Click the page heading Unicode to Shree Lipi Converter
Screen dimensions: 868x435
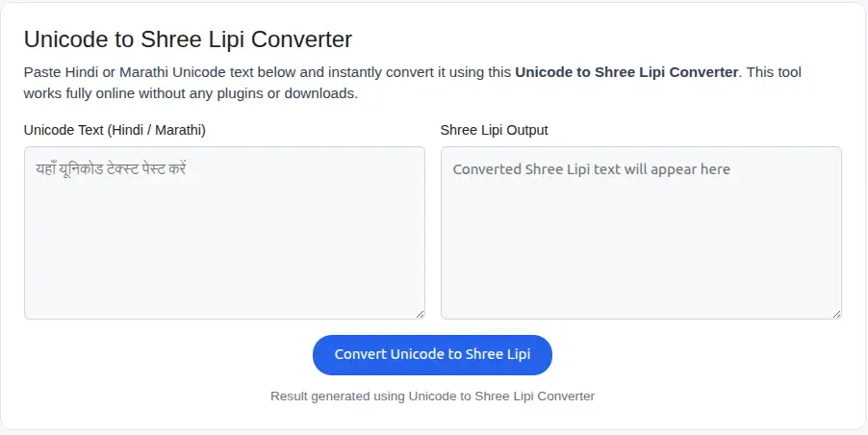click(x=188, y=39)
